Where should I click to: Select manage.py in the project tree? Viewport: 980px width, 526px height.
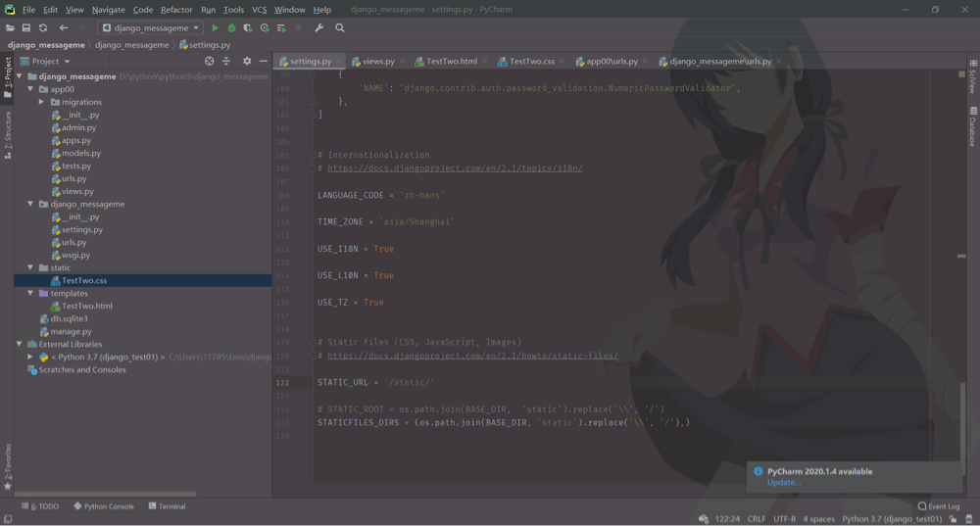click(71, 332)
